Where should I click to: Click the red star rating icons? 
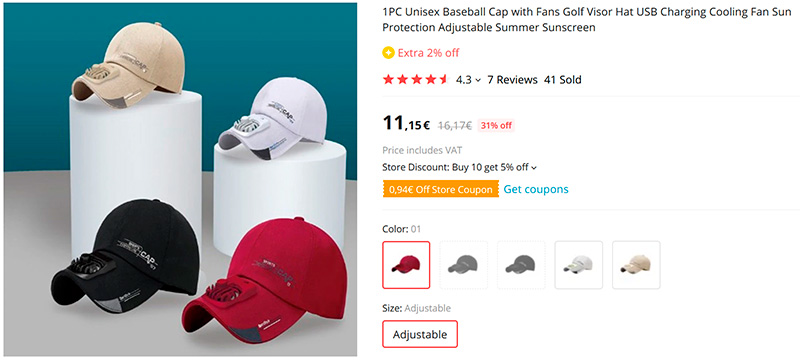pyautogui.click(x=415, y=80)
